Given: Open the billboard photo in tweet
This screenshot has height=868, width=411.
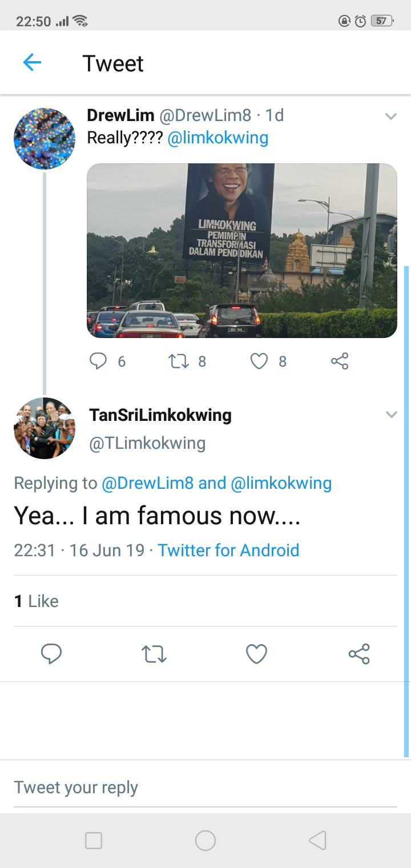Looking at the screenshot, I should [x=242, y=251].
